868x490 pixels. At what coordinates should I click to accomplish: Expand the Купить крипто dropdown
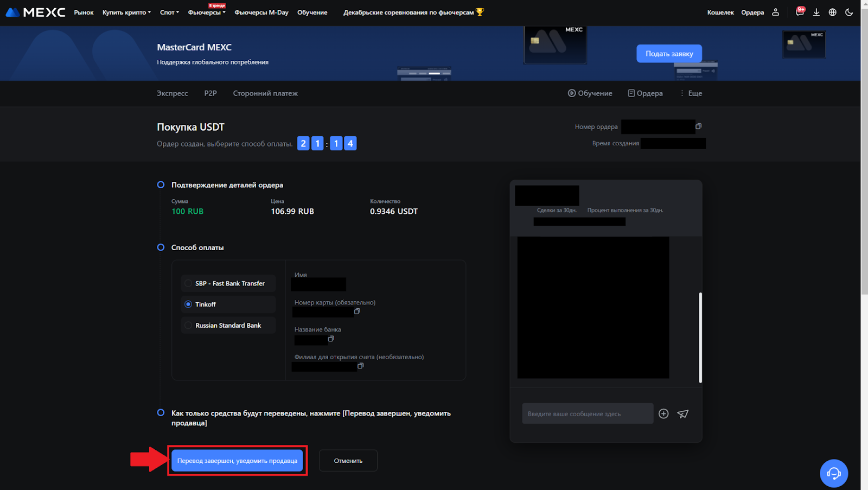[x=126, y=12]
